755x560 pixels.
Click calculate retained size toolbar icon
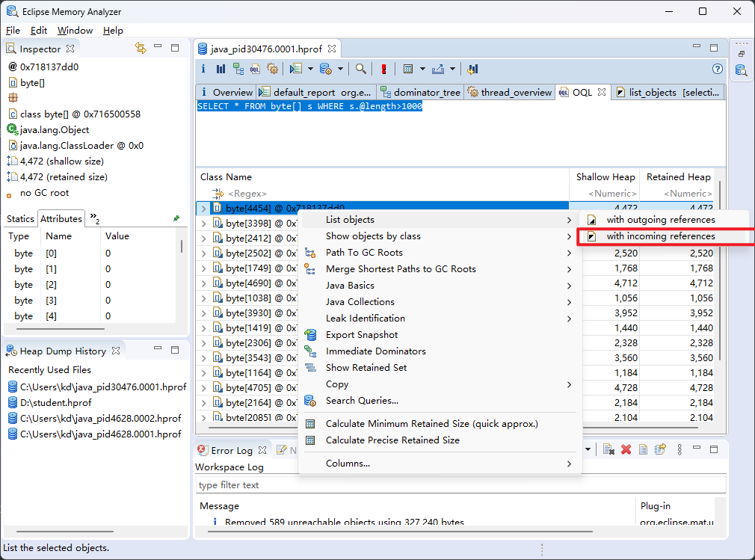(x=408, y=69)
